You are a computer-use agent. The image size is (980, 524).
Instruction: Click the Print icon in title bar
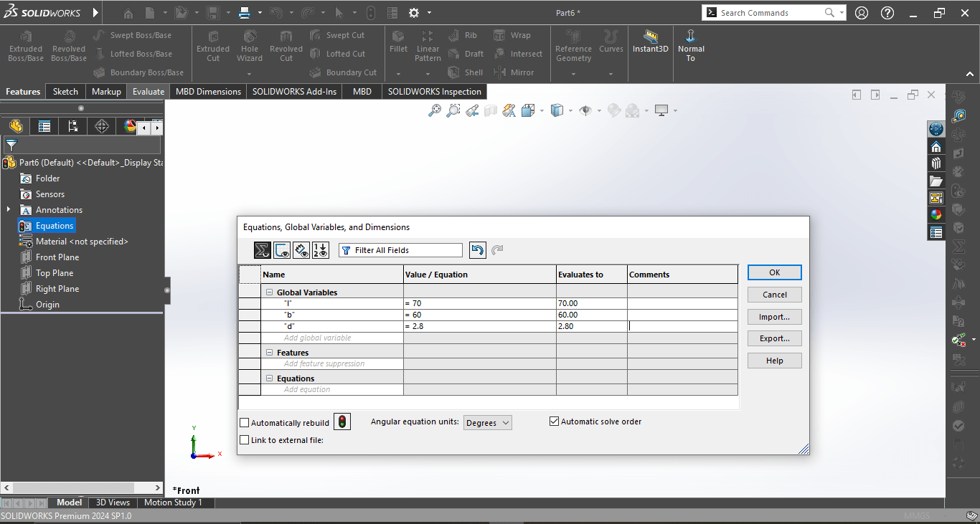coord(244,13)
